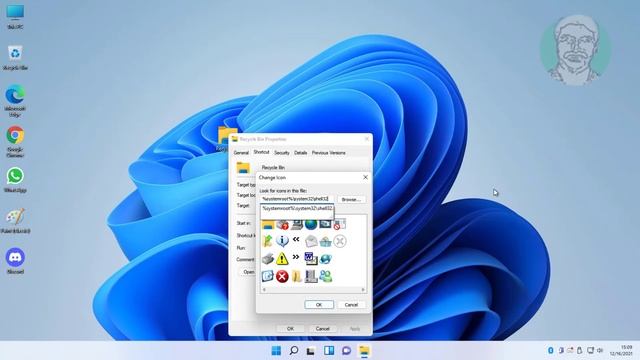This screenshot has height=360, width=640.
Task: Choose the open envelope mail icon
Action: tap(311, 241)
